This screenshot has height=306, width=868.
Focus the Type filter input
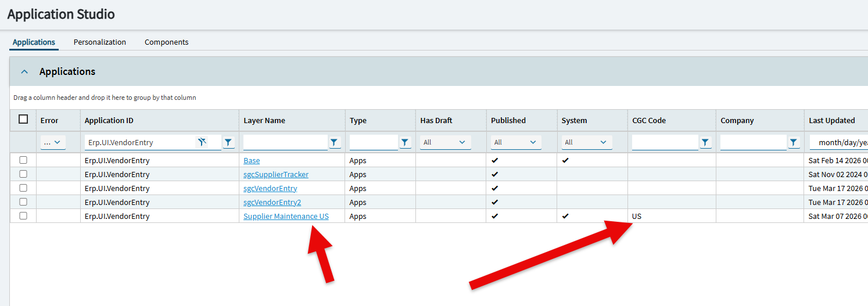pos(374,142)
